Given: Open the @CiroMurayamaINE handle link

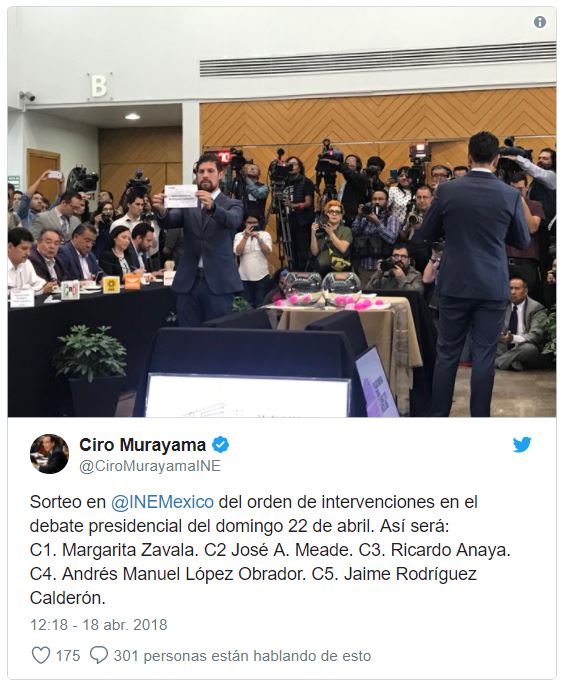Looking at the screenshot, I should 150,466.
